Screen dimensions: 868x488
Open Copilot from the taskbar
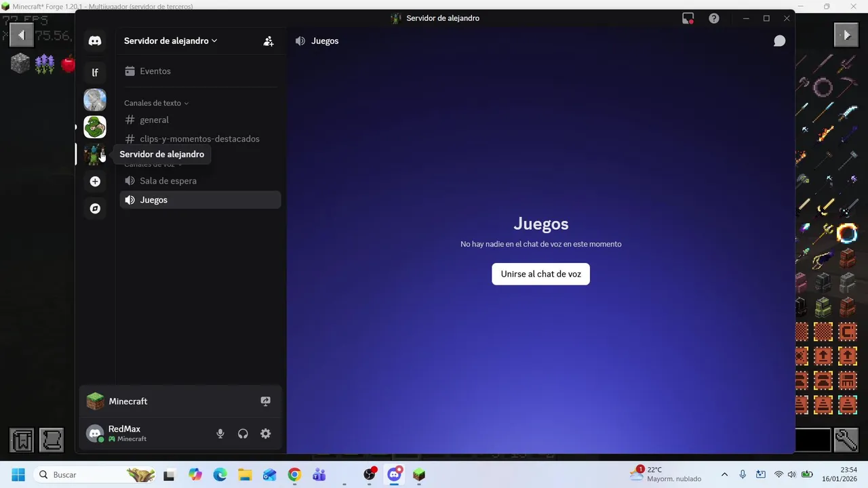click(x=195, y=475)
